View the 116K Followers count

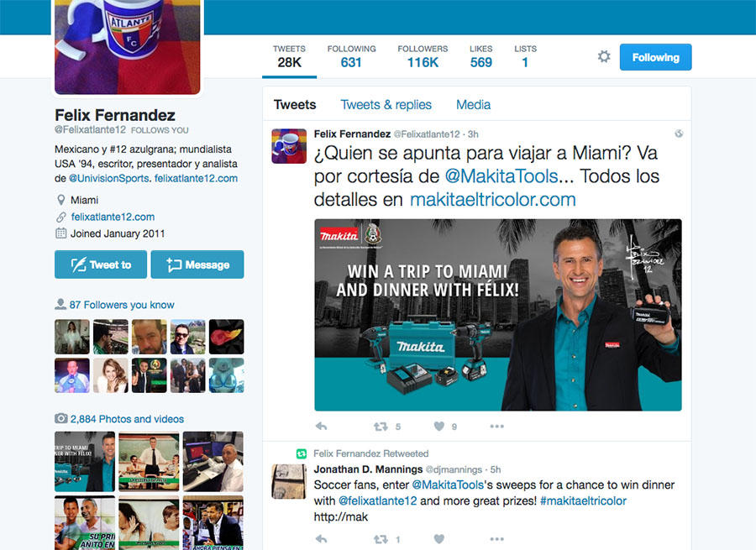[x=423, y=56]
